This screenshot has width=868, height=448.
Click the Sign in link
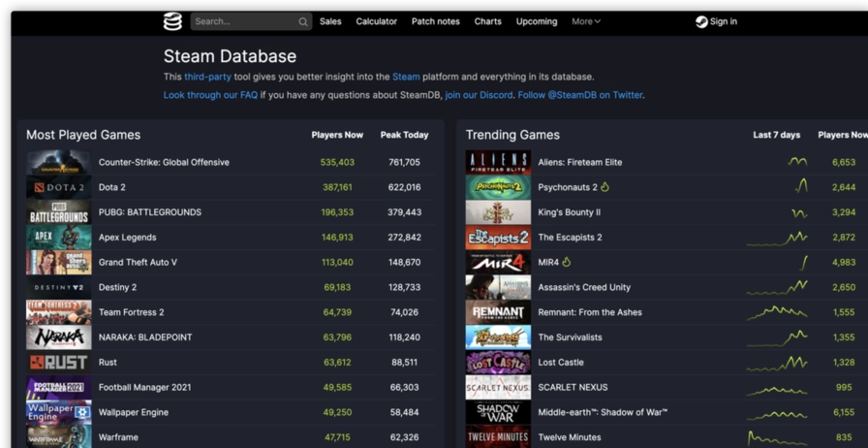pyautogui.click(x=724, y=21)
